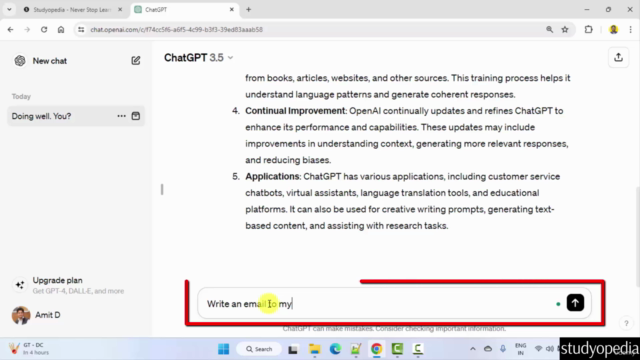Click the help question mark icon
The height and width of the screenshot is (360, 640).
point(626,323)
